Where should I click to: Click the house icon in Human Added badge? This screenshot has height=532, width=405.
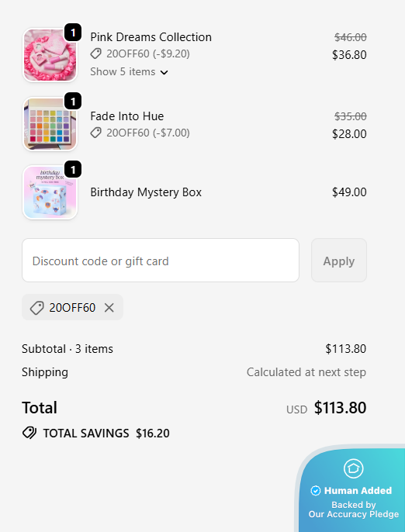pos(353,468)
